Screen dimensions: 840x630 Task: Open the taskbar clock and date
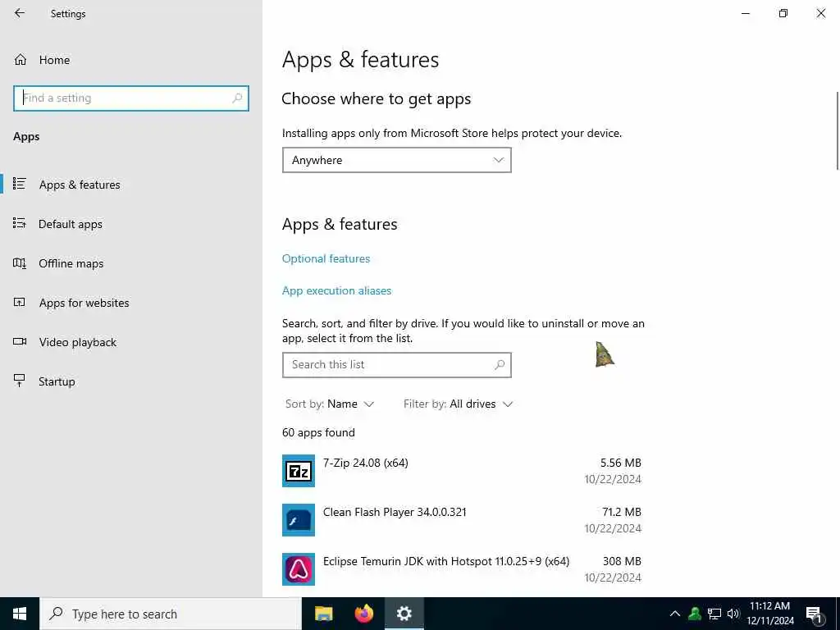769,614
